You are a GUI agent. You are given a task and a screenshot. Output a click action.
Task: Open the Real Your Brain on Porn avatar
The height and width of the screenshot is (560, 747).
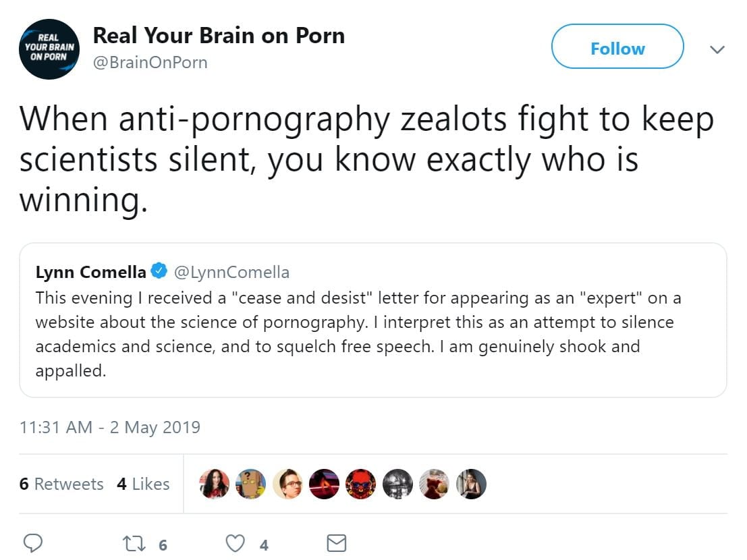pos(49,49)
